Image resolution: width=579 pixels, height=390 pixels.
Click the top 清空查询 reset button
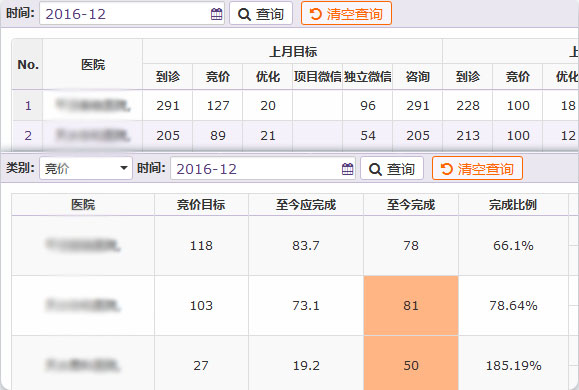346,14
